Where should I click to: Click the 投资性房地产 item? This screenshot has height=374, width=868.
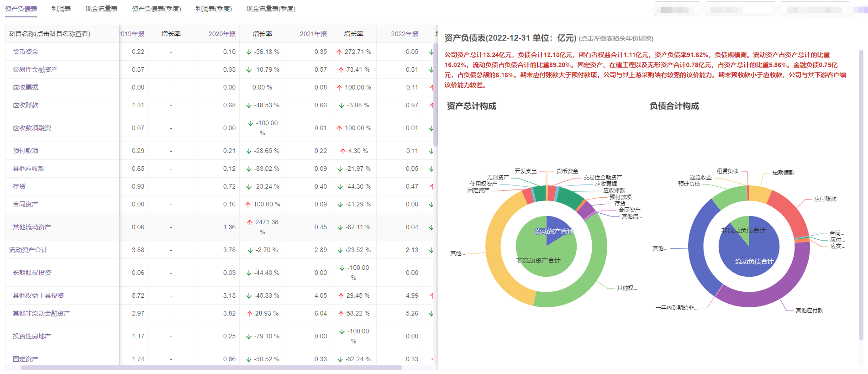pyautogui.click(x=32, y=336)
